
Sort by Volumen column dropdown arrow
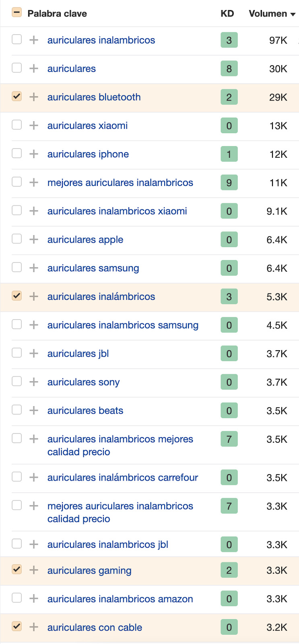(293, 14)
